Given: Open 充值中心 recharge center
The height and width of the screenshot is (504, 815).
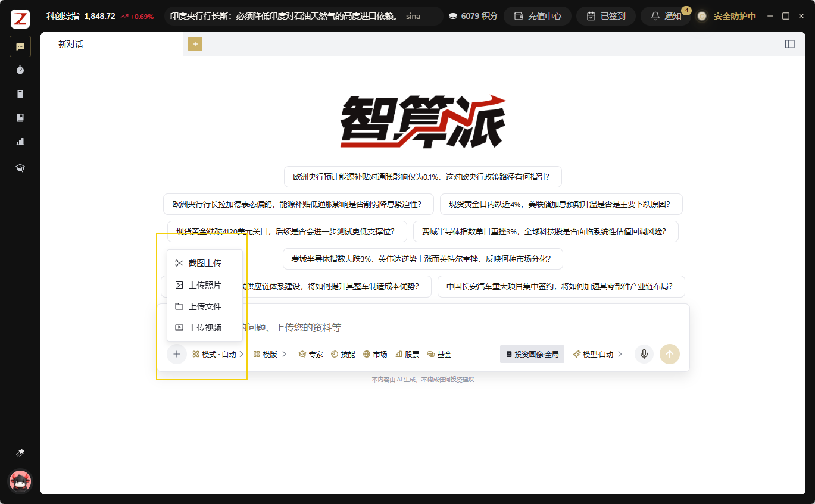Looking at the screenshot, I should (x=538, y=16).
